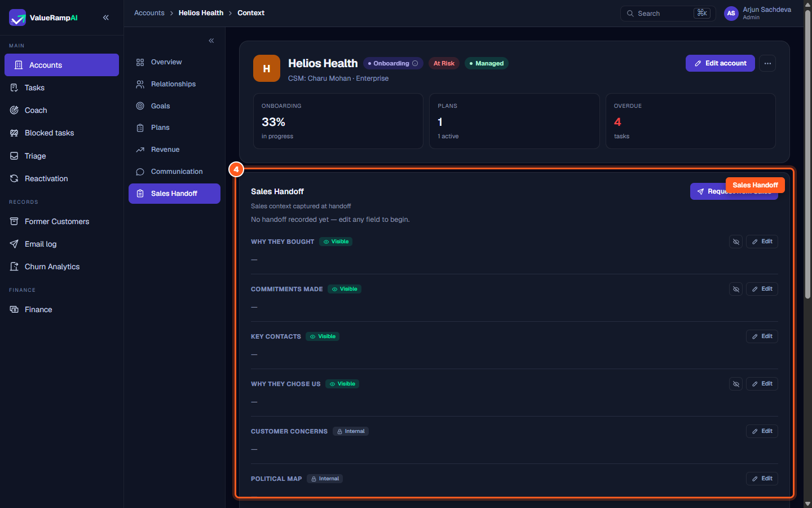Click the Arjun Sachdeva user name
812x508 pixels.
[x=767, y=10]
